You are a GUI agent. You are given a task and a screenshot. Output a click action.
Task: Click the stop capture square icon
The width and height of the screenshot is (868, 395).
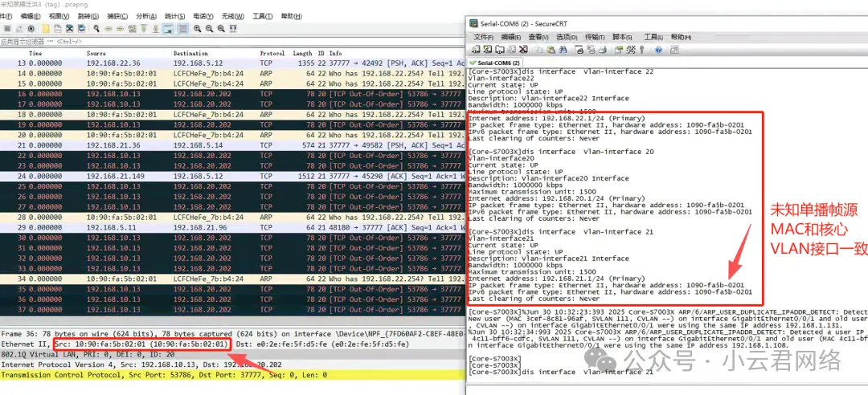8,29
